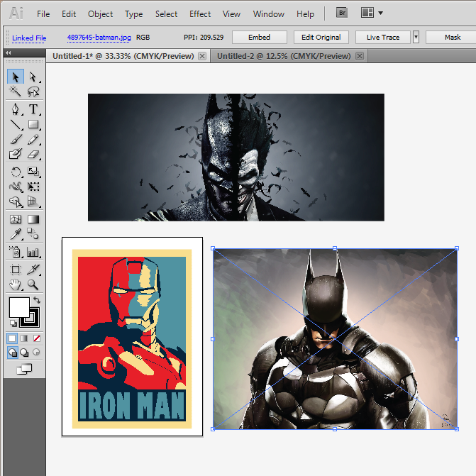
Task: Open Adobe Bridge with Br icon
Action: point(342,13)
